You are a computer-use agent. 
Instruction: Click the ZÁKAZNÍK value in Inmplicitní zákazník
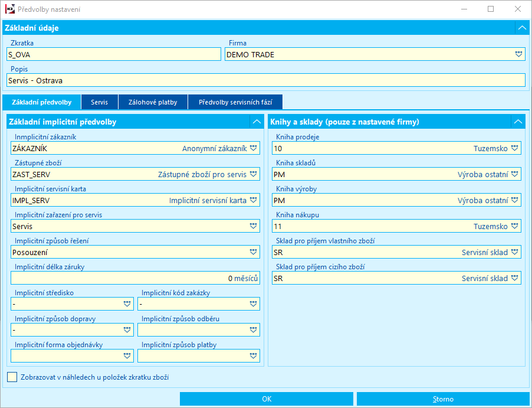[30, 148]
